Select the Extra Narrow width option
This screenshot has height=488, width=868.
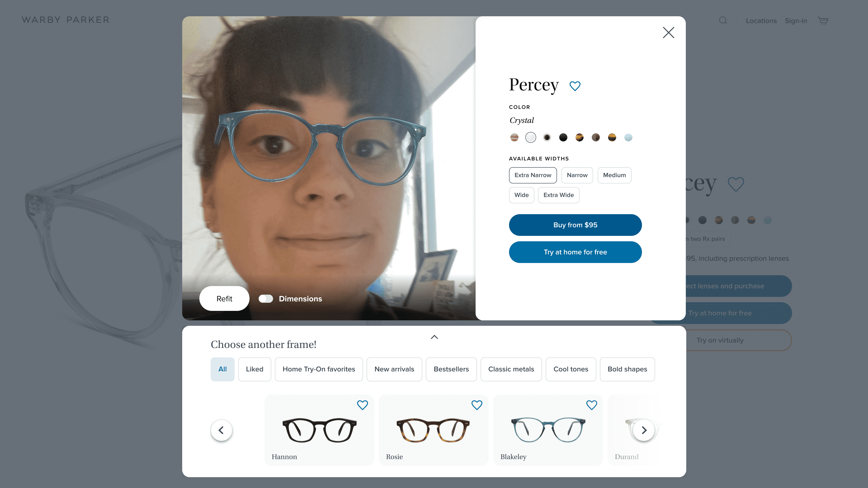click(532, 175)
